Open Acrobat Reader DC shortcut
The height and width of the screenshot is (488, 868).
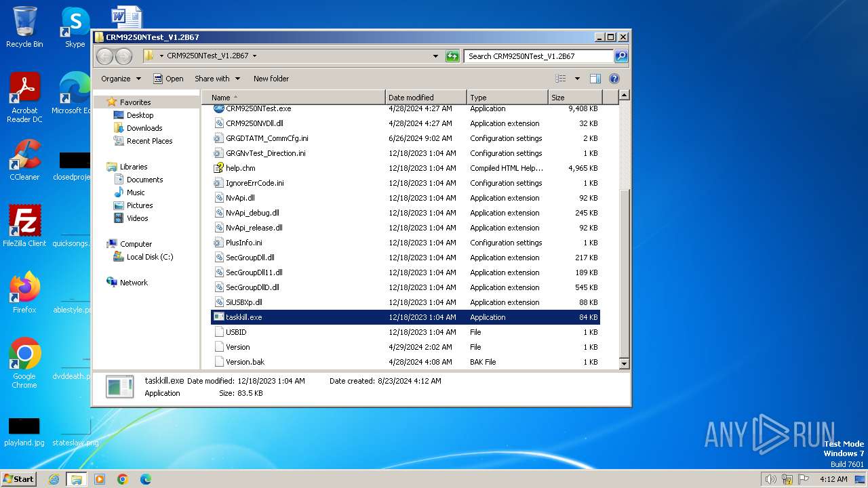24,98
